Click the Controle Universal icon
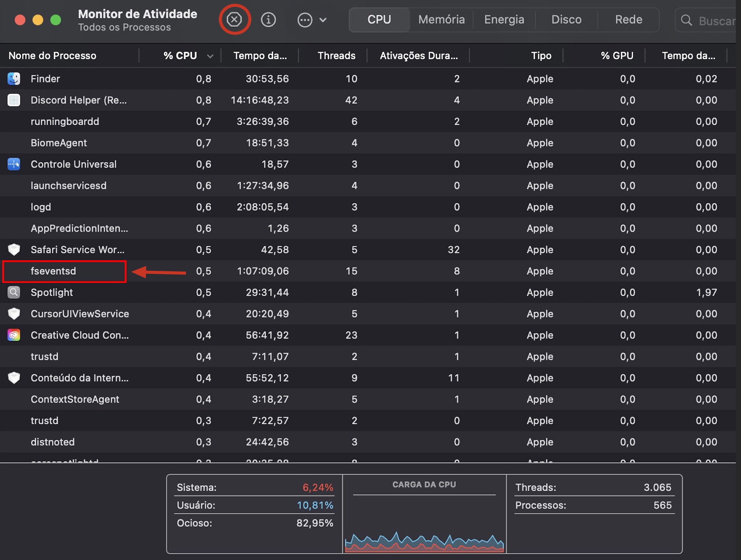Screen dimensions: 741x560 click(x=14, y=164)
